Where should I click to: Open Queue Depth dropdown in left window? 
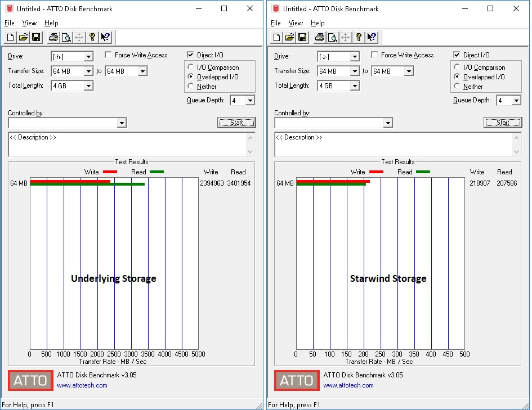point(250,100)
